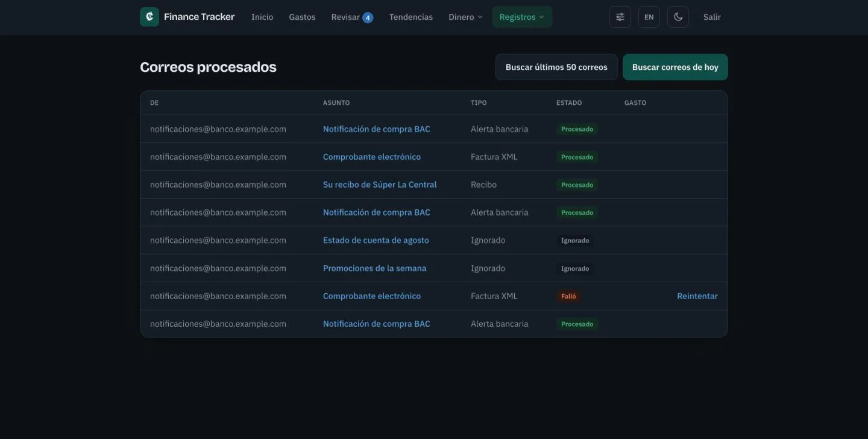The height and width of the screenshot is (439, 868).
Task: Open the Tendencias page
Action: [x=411, y=17]
